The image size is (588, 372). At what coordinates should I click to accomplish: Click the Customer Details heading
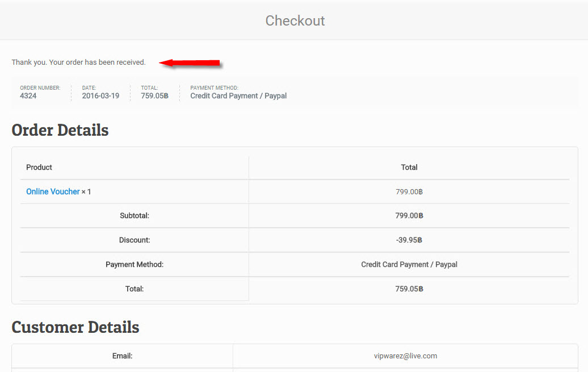(x=75, y=328)
